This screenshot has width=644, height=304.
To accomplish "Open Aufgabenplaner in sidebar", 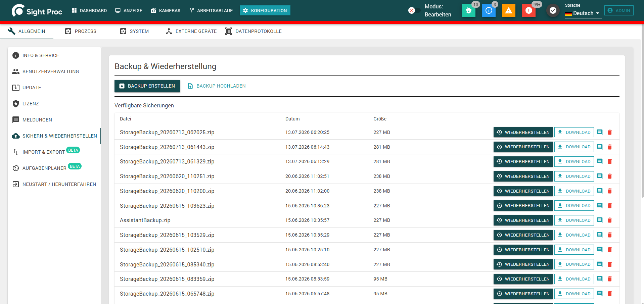I will click(x=54, y=168).
